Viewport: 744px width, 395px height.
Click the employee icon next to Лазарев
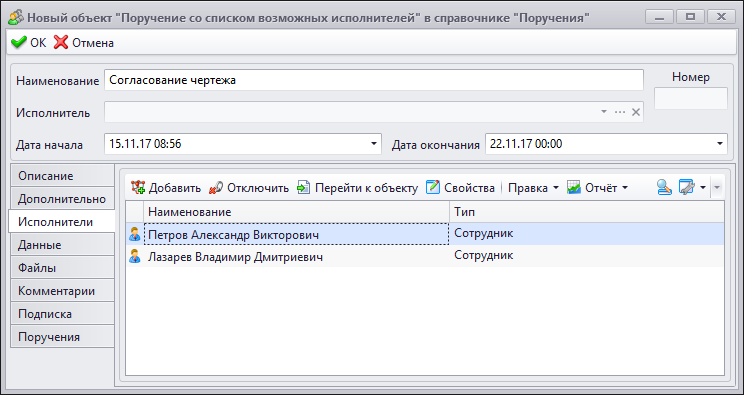click(135, 257)
